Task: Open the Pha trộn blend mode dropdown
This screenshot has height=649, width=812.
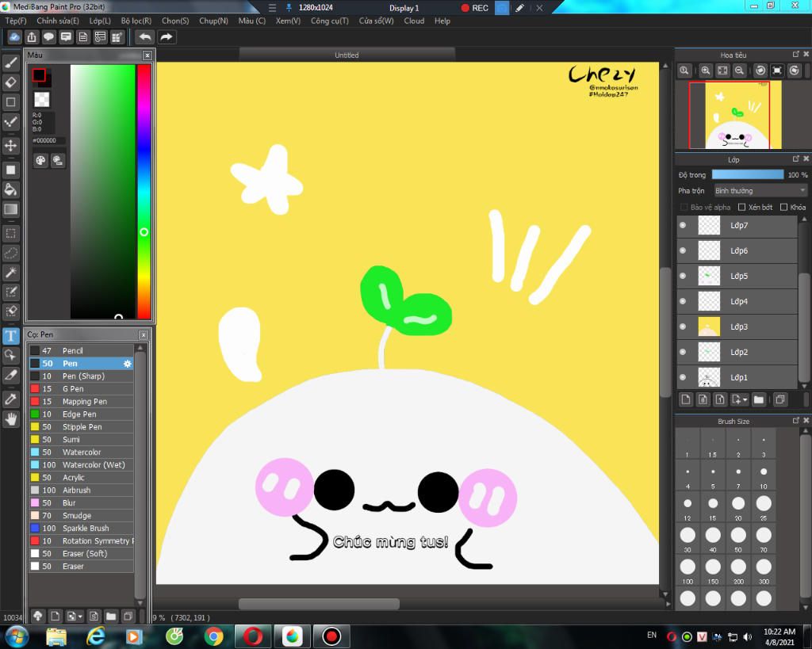Action: [759, 191]
